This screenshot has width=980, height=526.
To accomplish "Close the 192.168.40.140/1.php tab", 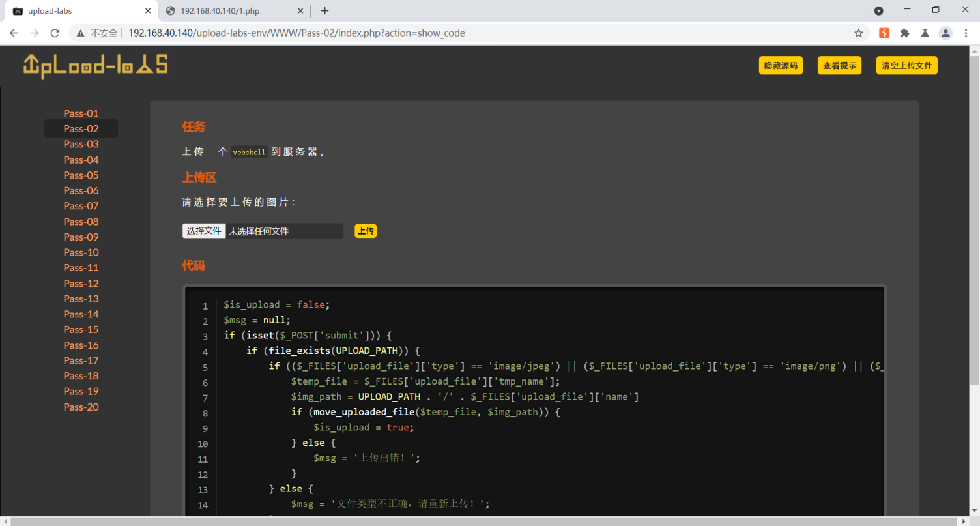I will pos(300,11).
